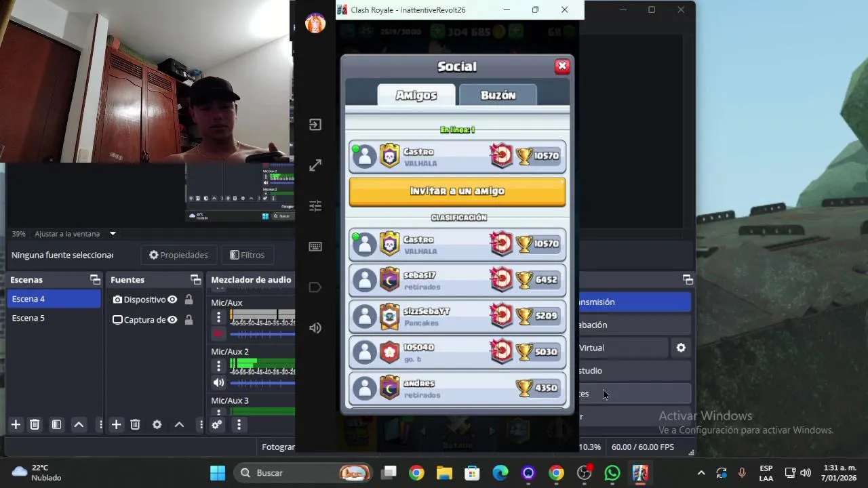Click the tag-shaped icon in emulator sidebar

coord(315,287)
